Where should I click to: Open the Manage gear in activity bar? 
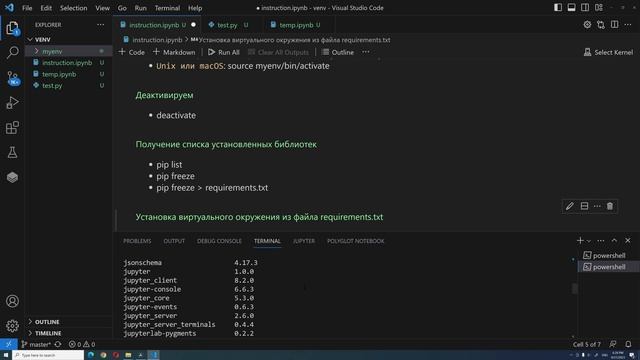tap(12, 326)
